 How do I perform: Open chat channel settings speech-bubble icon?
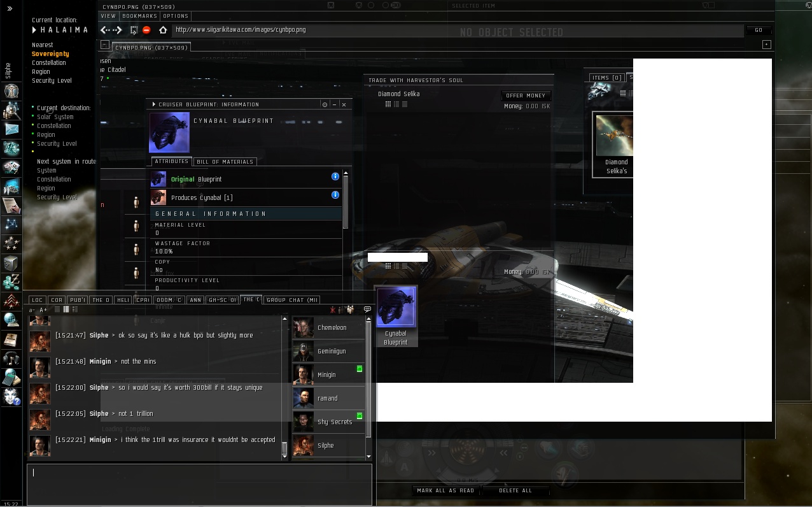(367, 310)
